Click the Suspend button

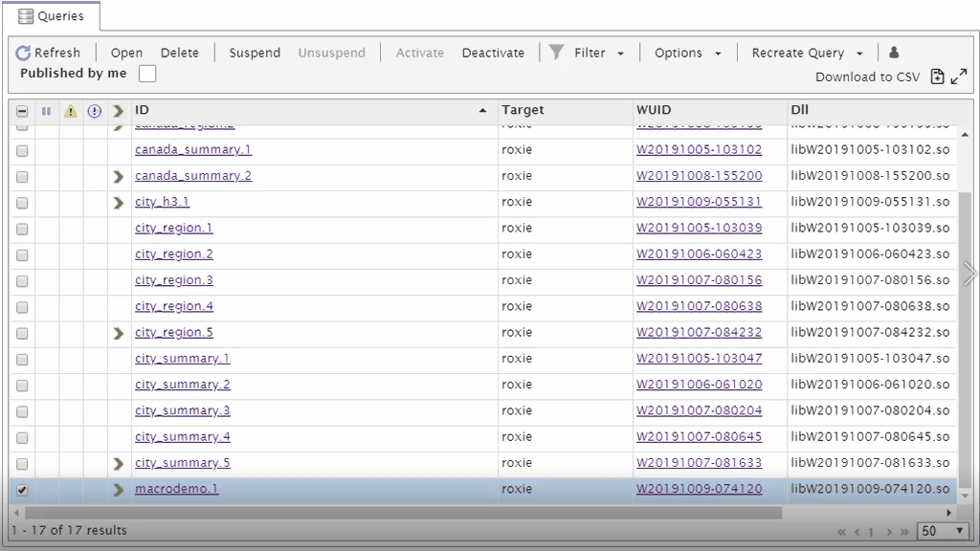click(x=255, y=54)
